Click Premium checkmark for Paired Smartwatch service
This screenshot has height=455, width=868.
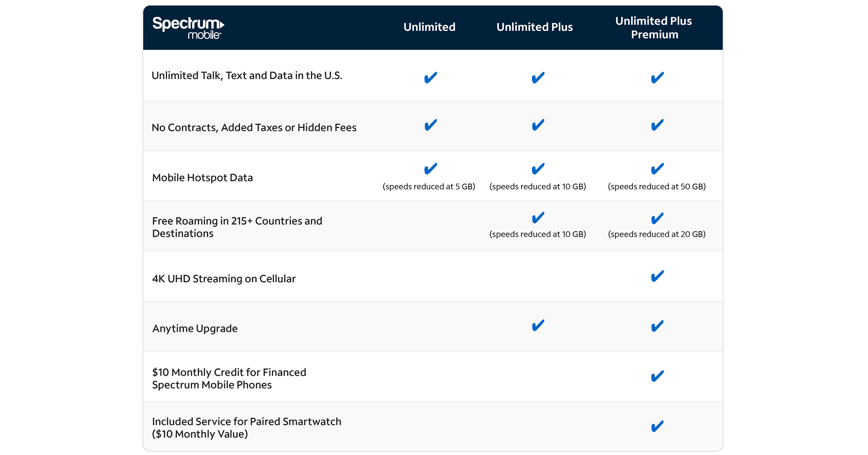click(657, 426)
